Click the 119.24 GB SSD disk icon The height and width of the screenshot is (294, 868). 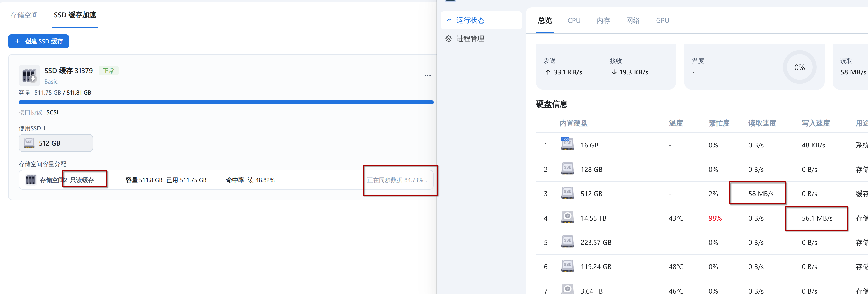click(x=567, y=266)
